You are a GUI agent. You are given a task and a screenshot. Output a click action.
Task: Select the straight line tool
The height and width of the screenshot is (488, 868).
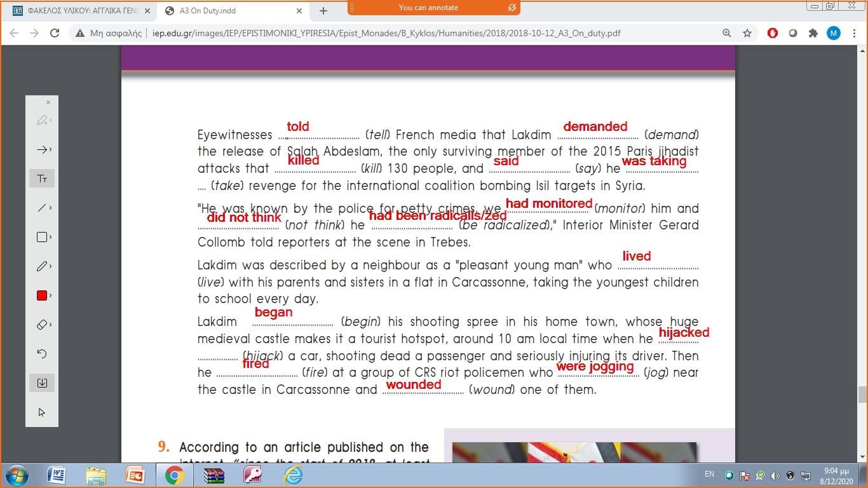pos(42,208)
